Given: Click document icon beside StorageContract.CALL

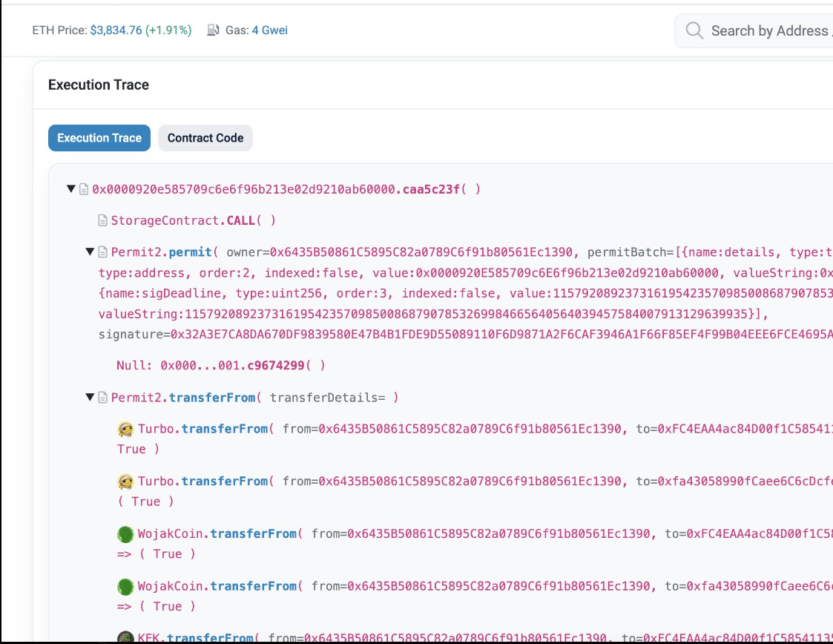Looking at the screenshot, I should click(103, 220).
